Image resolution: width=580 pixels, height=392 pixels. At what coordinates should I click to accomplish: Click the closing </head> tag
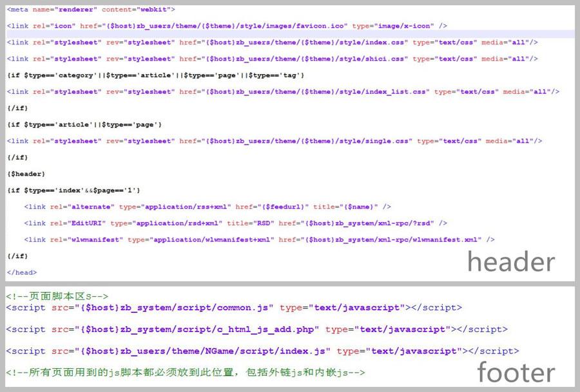point(21,273)
